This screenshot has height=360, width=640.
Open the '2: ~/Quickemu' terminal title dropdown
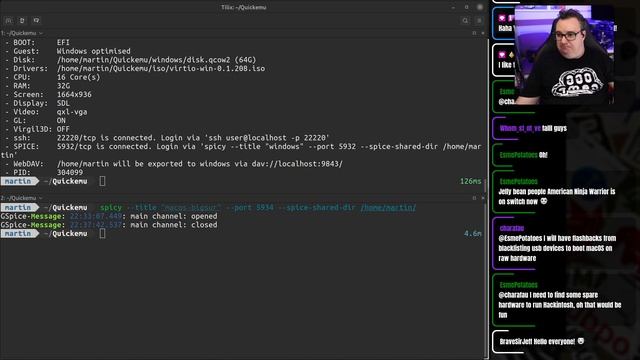click(21, 198)
